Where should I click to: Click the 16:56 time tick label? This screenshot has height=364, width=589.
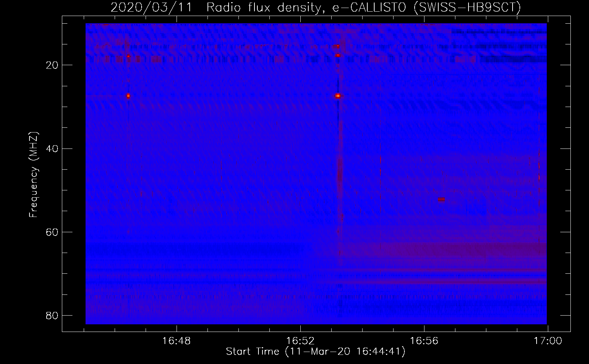(x=424, y=341)
